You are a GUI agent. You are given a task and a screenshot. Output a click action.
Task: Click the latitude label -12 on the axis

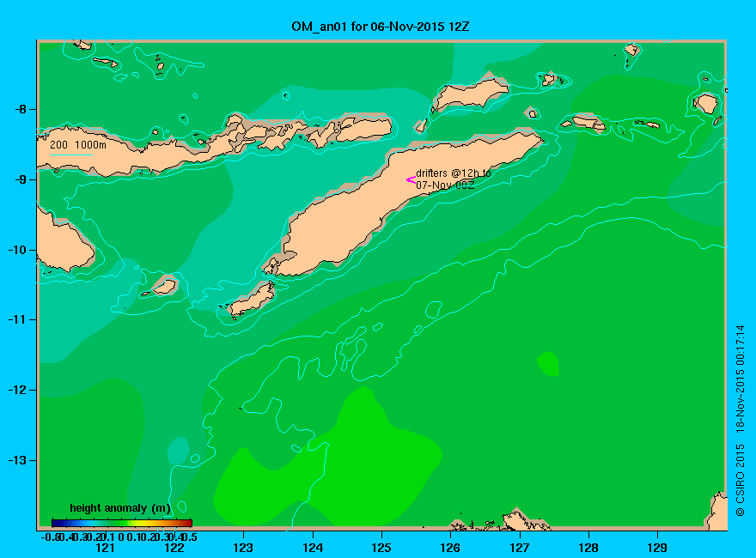(17, 390)
